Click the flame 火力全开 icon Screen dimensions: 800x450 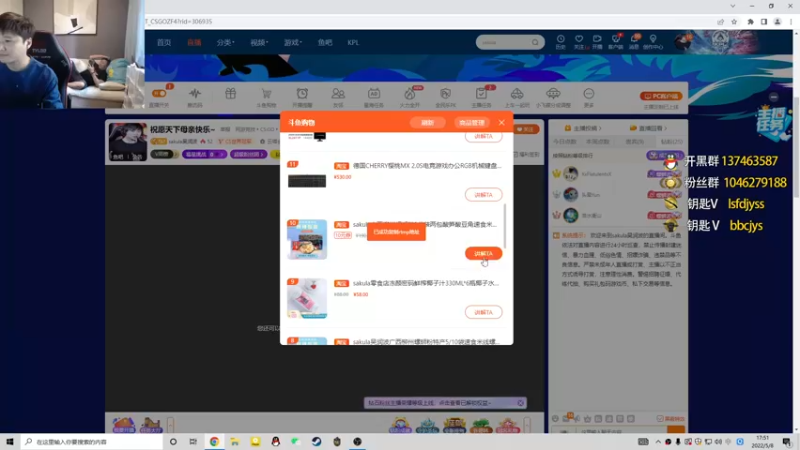pos(410,94)
